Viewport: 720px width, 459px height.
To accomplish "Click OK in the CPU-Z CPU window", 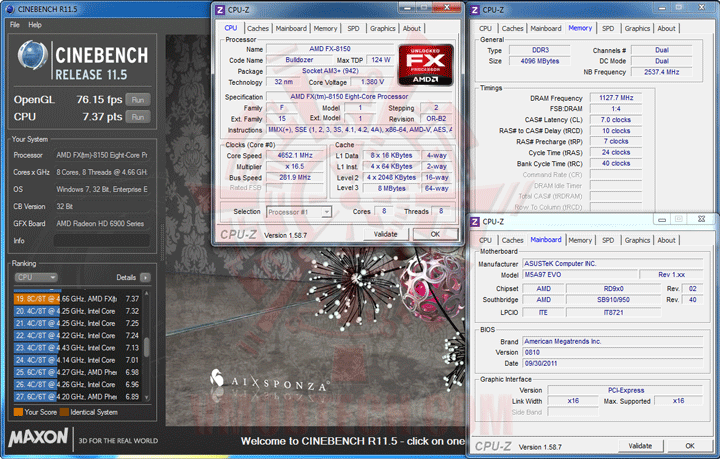I will [x=435, y=234].
